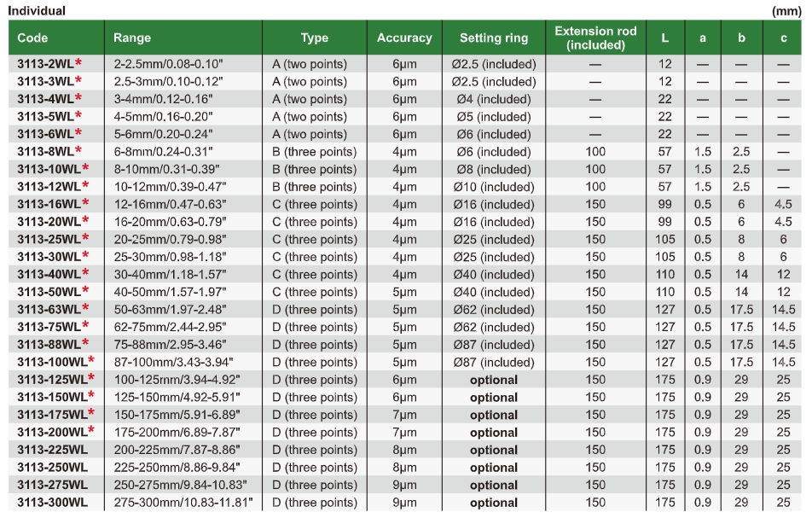Select range cell 100-125mm/3.94-4.92"
This screenshot has height=518, width=812.
point(177,380)
